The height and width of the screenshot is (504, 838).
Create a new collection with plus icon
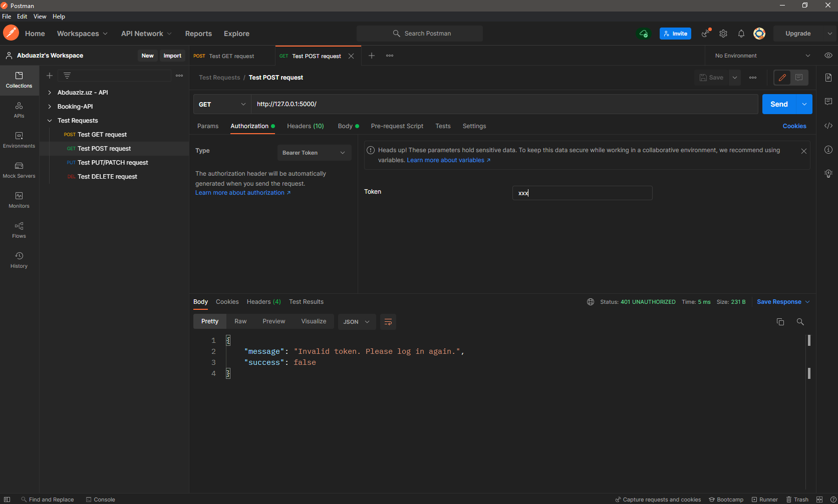coord(50,76)
